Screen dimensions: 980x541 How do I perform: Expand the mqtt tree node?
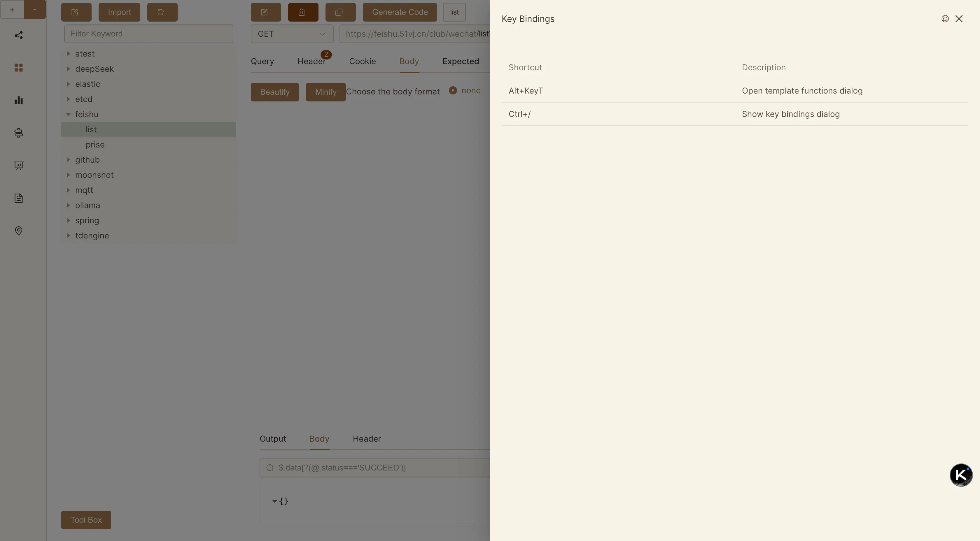69,190
